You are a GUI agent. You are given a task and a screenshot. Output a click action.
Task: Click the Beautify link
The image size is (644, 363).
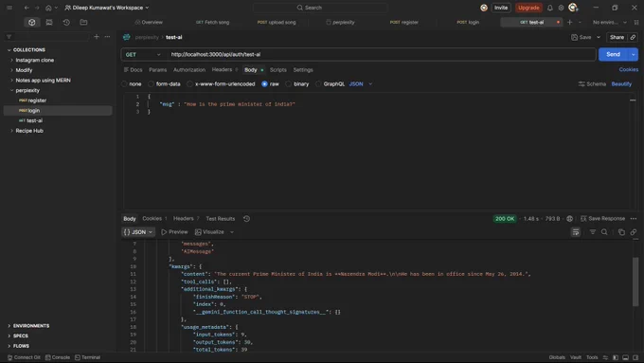click(621, 83)
